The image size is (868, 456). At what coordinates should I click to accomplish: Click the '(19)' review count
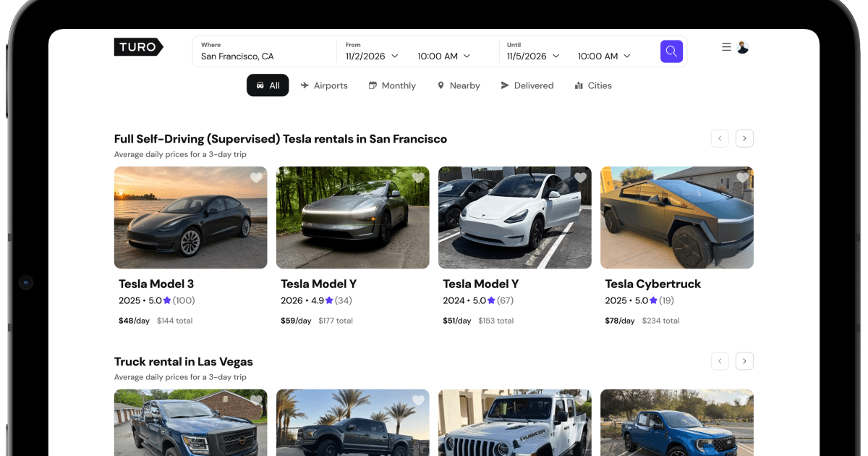point(666,300)
